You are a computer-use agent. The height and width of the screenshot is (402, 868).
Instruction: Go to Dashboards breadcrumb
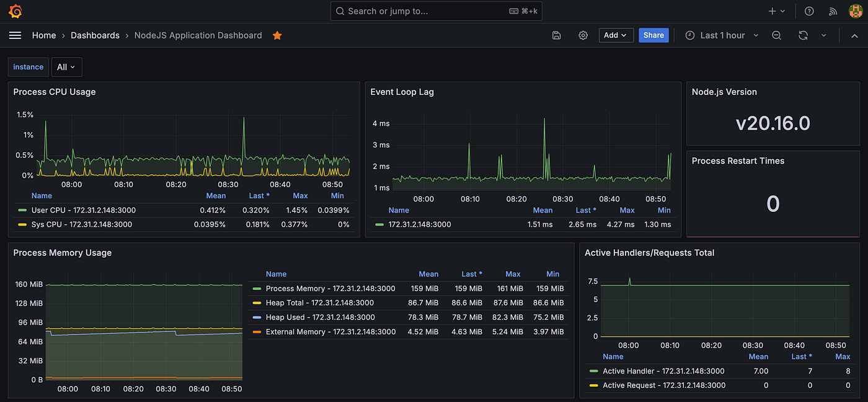95,35
